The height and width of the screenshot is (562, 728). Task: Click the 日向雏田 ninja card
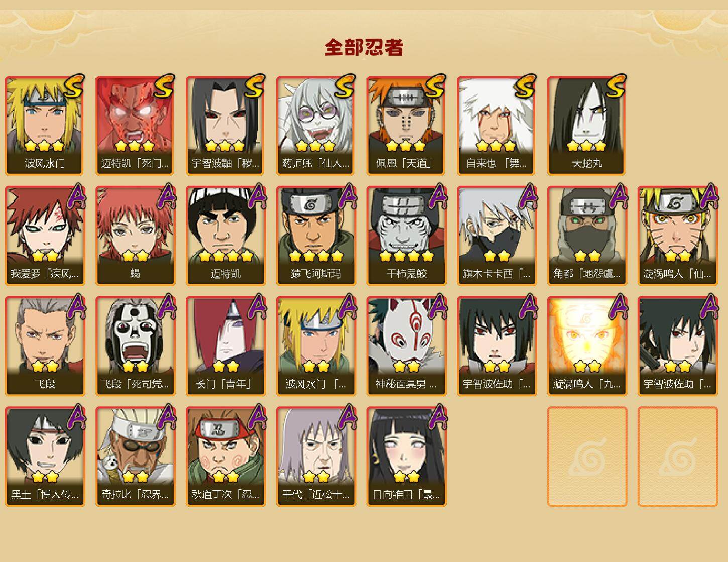[x=406, y=457]
